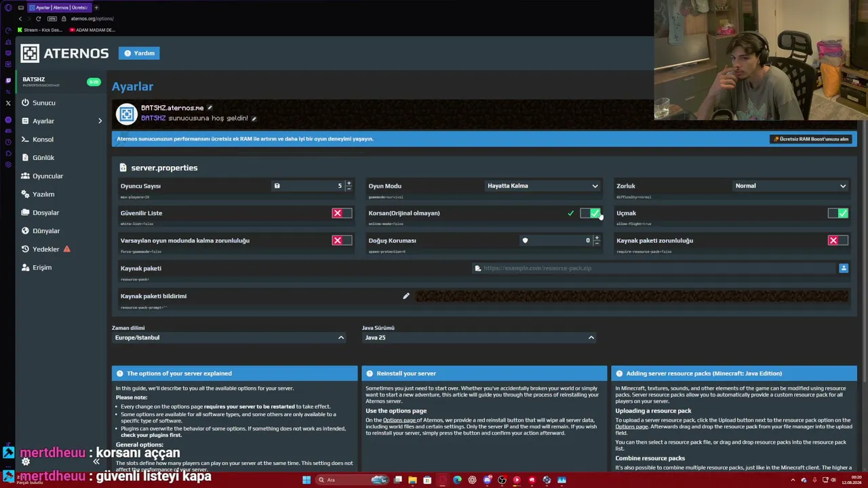
Task: Open X in the browser sidebar
Action: pyautogui.click(x=8, y=103)
